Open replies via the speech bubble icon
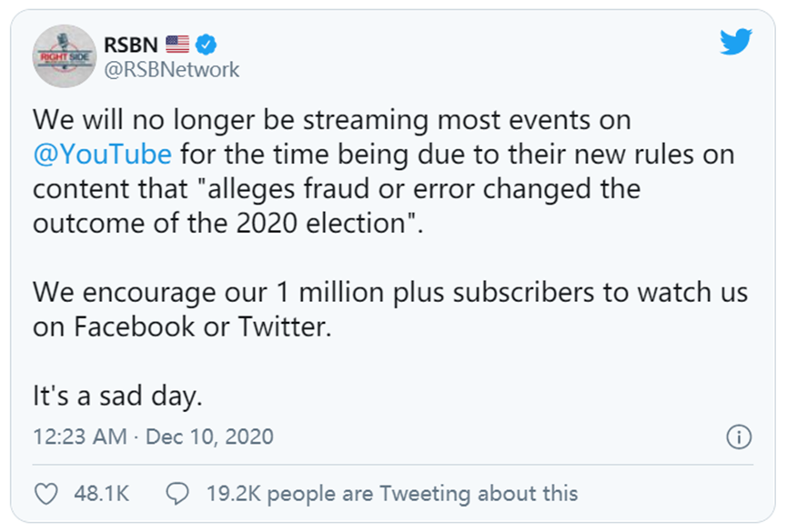This screenshot has height=532, width=787. click(177, 494)
